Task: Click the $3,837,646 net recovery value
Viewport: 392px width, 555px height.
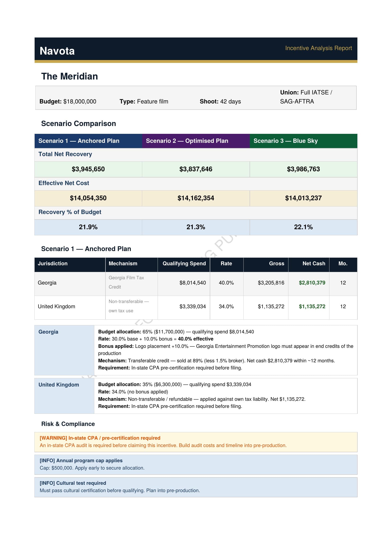Action: [x=196, y=169]
